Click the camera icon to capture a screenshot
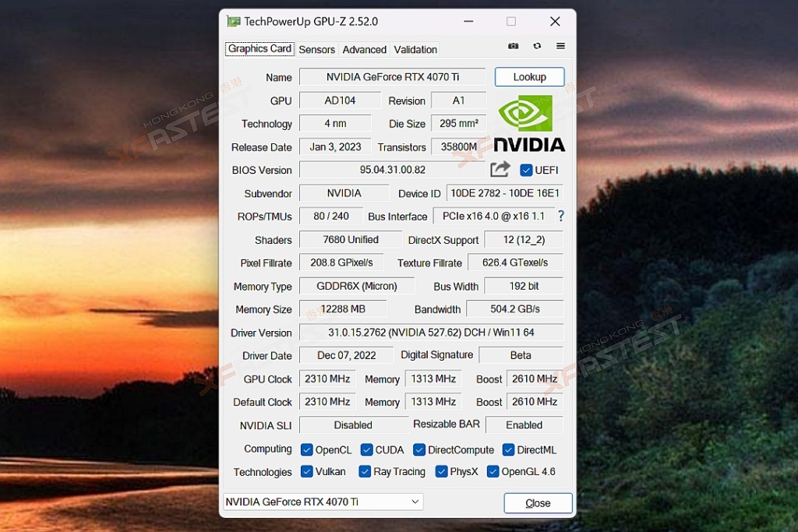798x532 pixels. click(x=513, y=46)
